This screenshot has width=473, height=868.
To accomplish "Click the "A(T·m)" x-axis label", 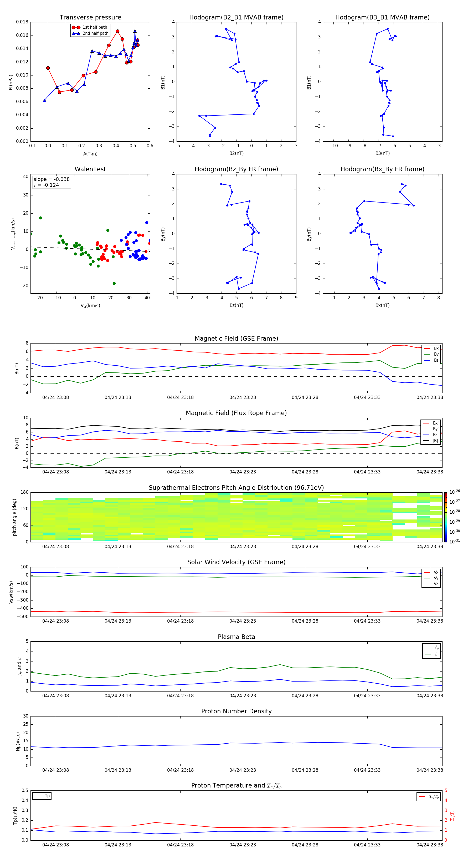I will click(90, 154).
